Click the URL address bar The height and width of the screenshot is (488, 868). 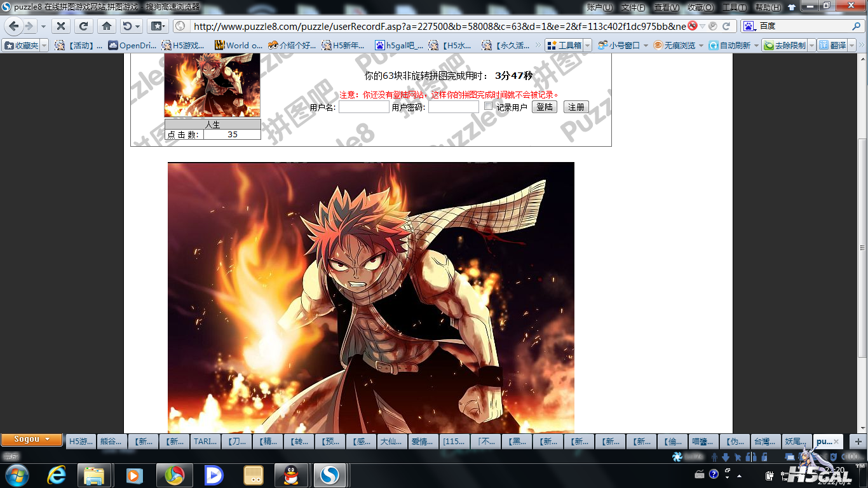[x=438, y=26]
